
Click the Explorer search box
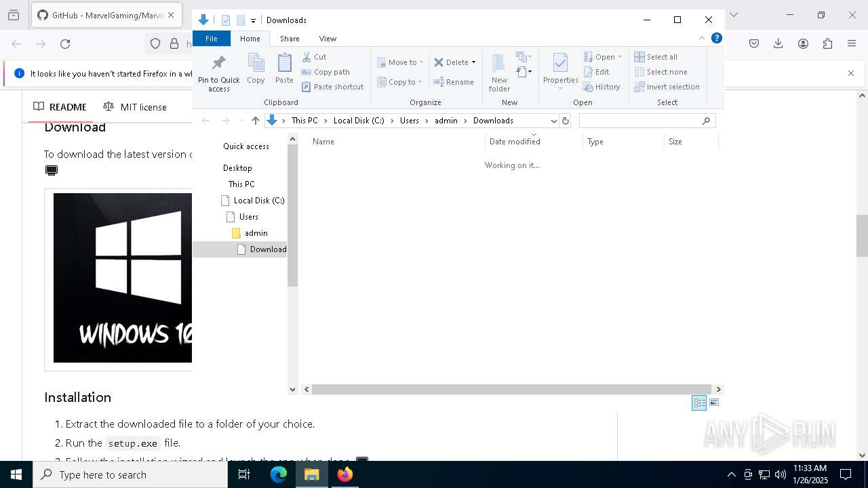(x=647, y=121)
